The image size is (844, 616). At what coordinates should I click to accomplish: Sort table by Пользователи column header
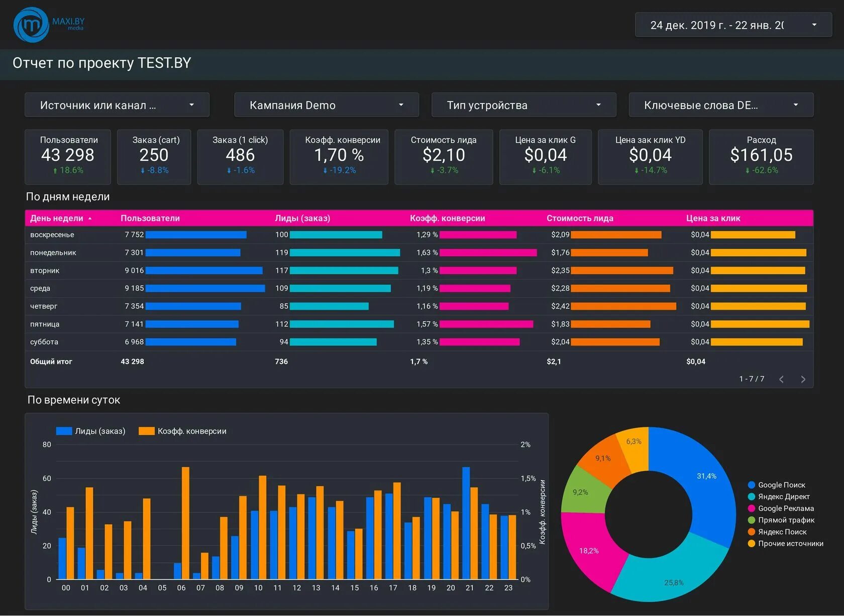point(150,218)
